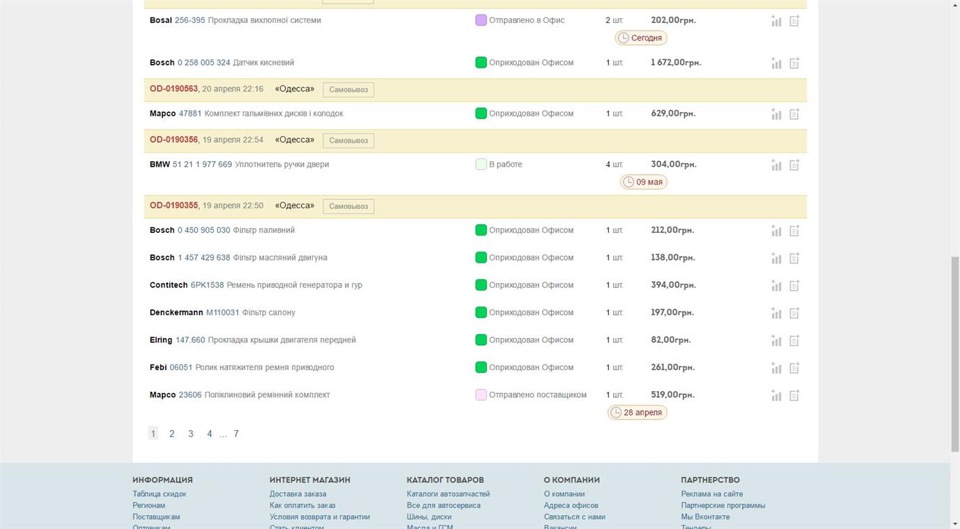Click chart icon in Bosch 0 258 005 324 row
The width and height of the screenshot is (960, 529).
point(776,63)
